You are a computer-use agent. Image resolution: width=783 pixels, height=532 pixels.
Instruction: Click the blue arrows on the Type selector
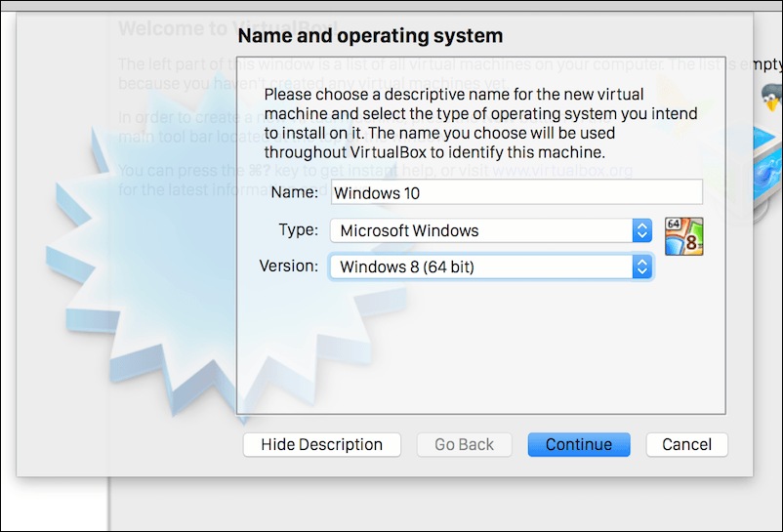click(641, 230)
